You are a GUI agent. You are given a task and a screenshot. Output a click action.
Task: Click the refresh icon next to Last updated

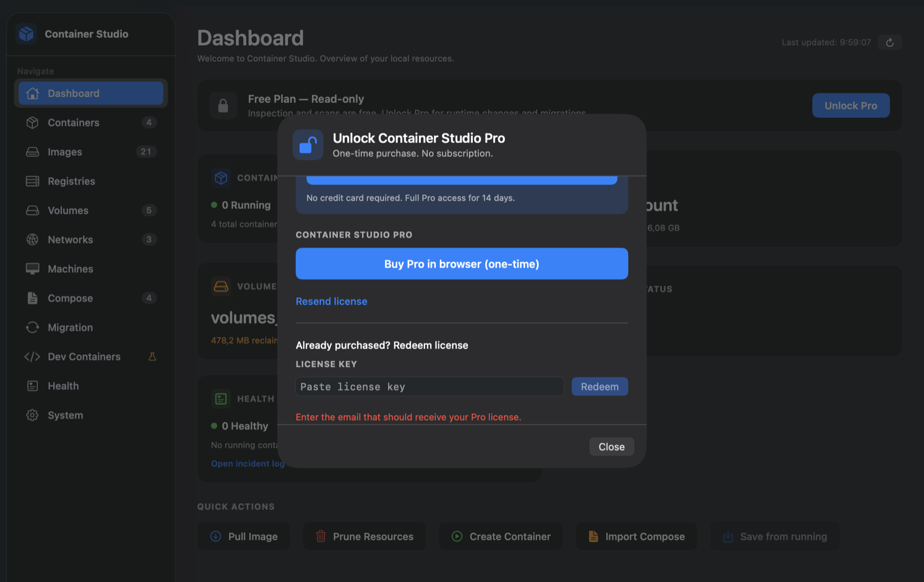[x=890, y=42]
